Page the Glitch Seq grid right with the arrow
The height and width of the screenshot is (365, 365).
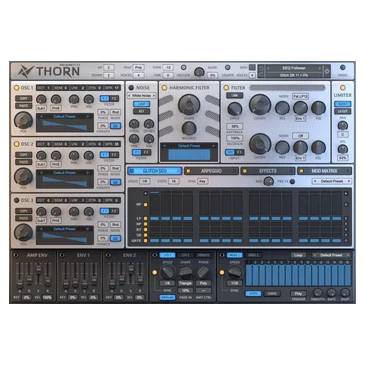tap(346, 194)
